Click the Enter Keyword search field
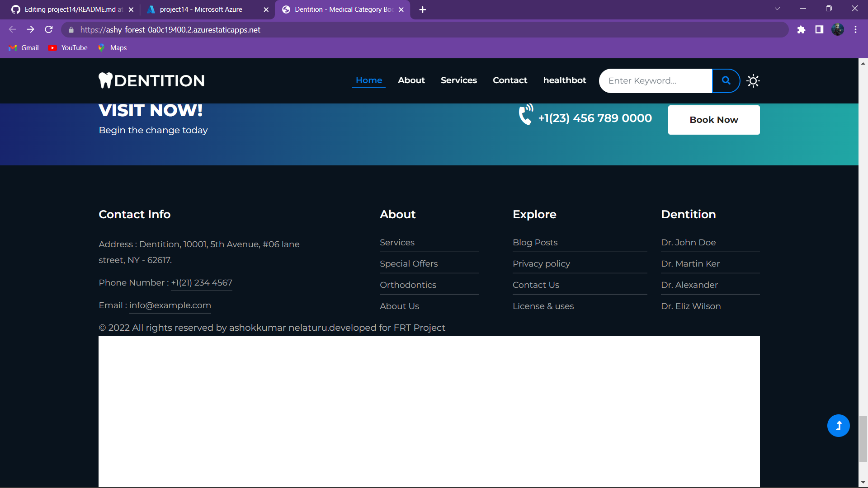The height and width of the screenshot is (488, 868). coord(656,81)
